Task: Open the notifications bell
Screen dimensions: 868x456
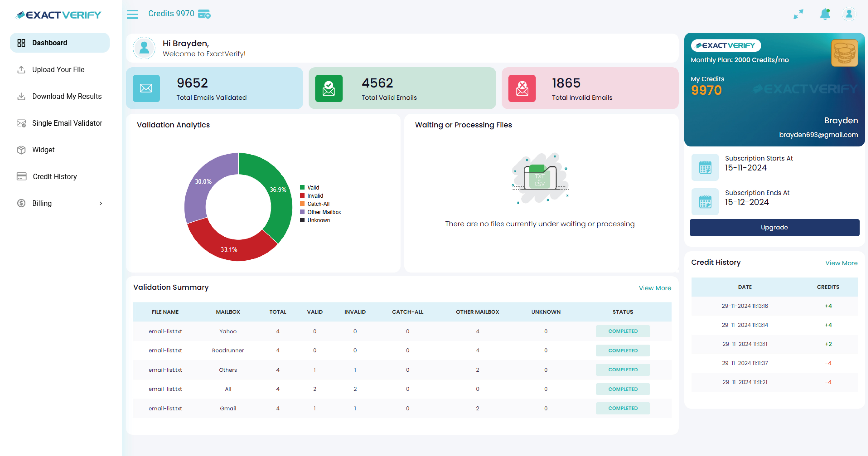Action: pyautogui.click(x=825, y=14)
